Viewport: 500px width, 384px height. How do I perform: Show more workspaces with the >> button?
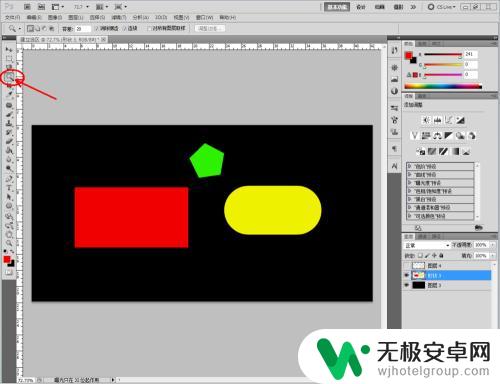click(x=413, y=7)
